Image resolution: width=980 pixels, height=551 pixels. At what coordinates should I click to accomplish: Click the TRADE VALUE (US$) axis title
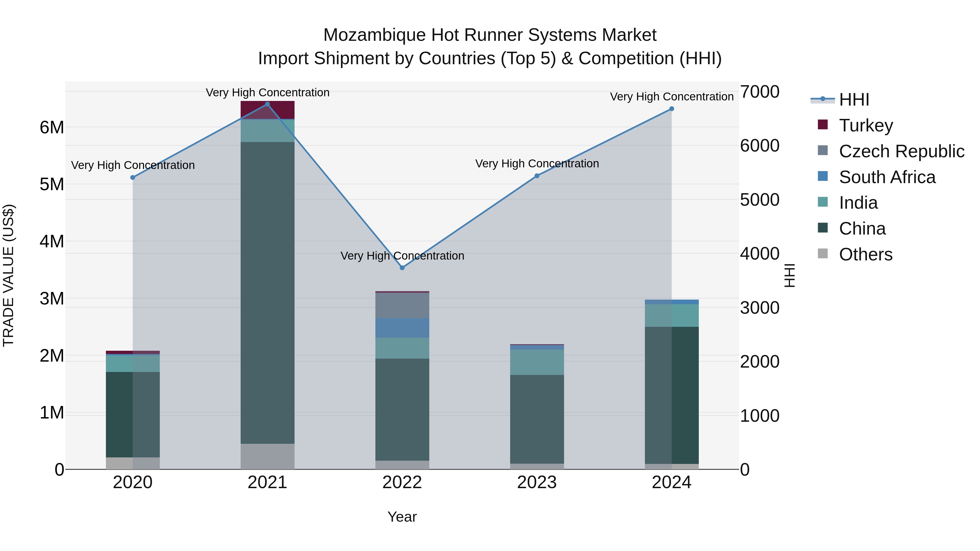click(8, 275)
